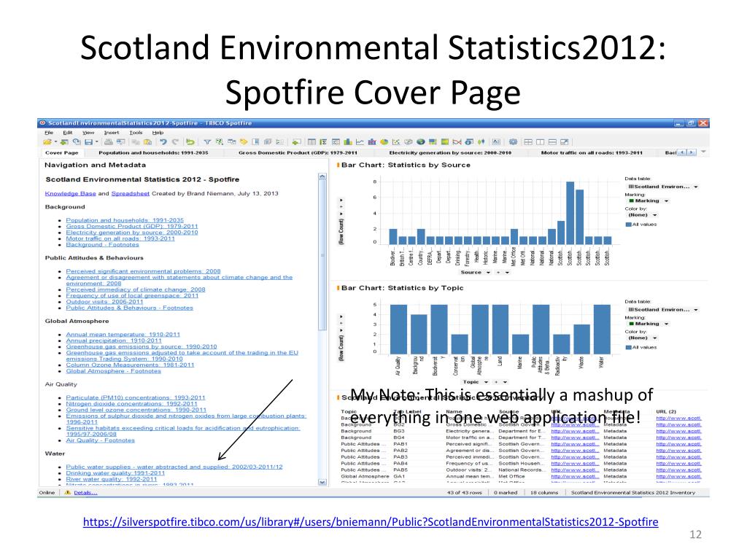
Task: Click the Save disk toolbar icon
Action: [88, 142]
